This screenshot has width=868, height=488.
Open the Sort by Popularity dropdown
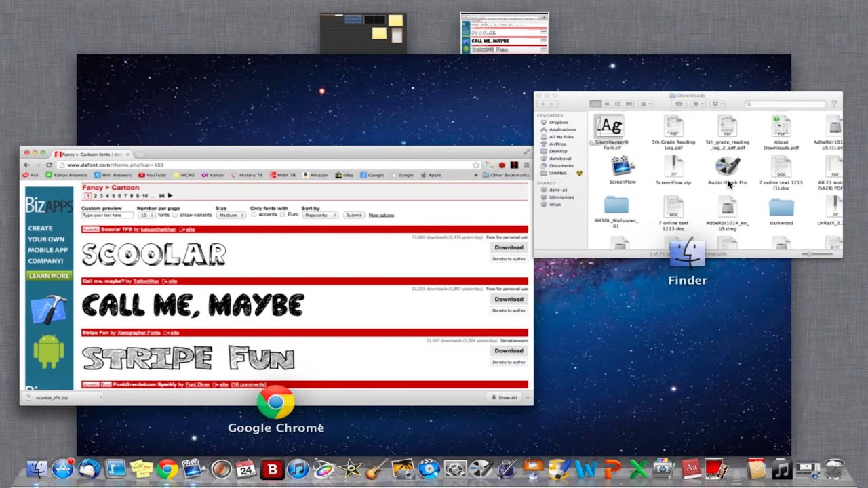point(319,215)
